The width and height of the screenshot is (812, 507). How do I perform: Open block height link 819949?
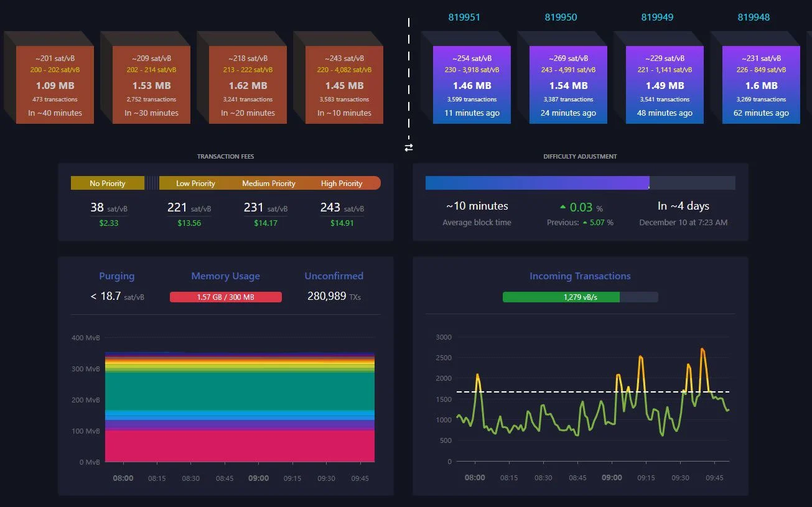(x=657, y=17)
